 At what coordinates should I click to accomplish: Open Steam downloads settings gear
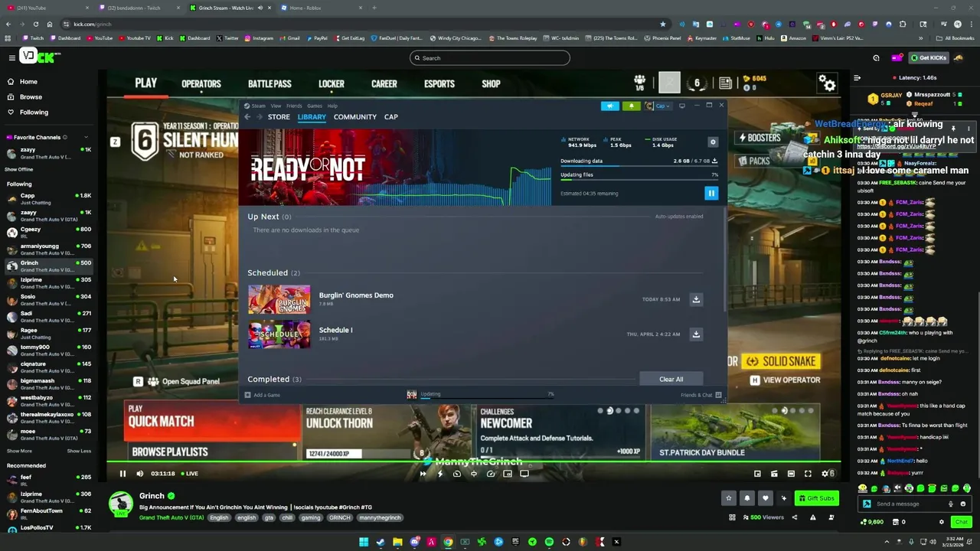pyautogui.click(x=713, y=142)
